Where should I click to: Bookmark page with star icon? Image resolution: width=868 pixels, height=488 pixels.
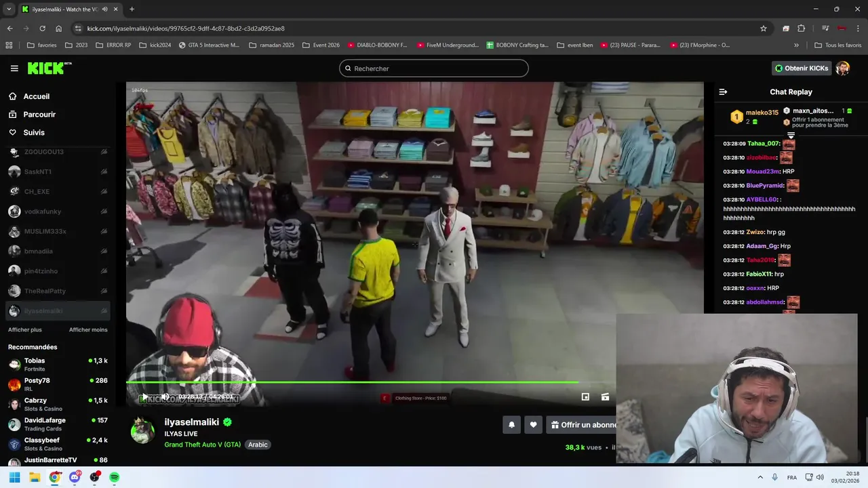click(x=763, y=28)
